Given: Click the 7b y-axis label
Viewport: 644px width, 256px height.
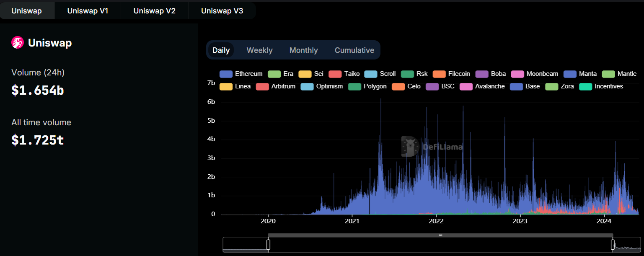Looking at the screenshot, I should (211, 83).
